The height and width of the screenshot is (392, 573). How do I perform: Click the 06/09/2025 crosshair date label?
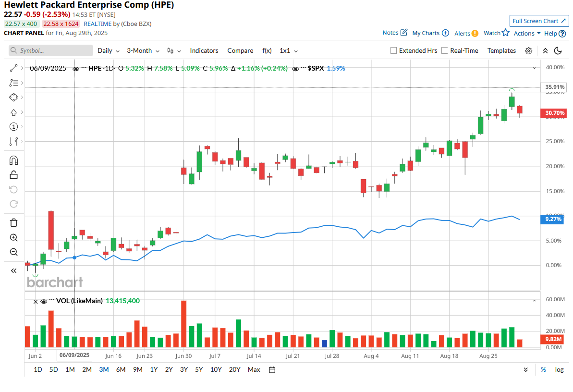pyautogui.click(x=74, y=355)
